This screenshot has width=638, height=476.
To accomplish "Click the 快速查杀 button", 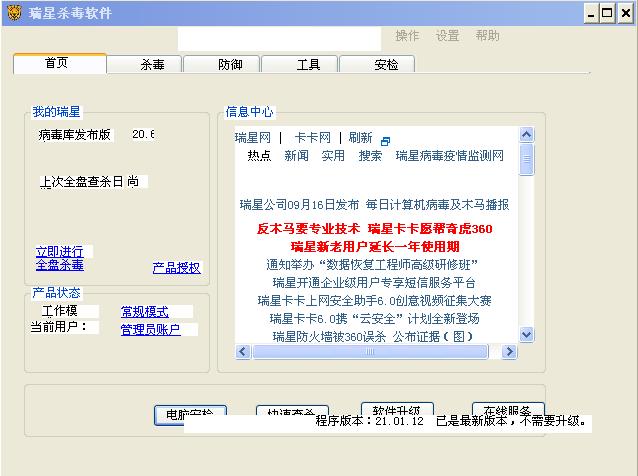I will tap(292, 410).
